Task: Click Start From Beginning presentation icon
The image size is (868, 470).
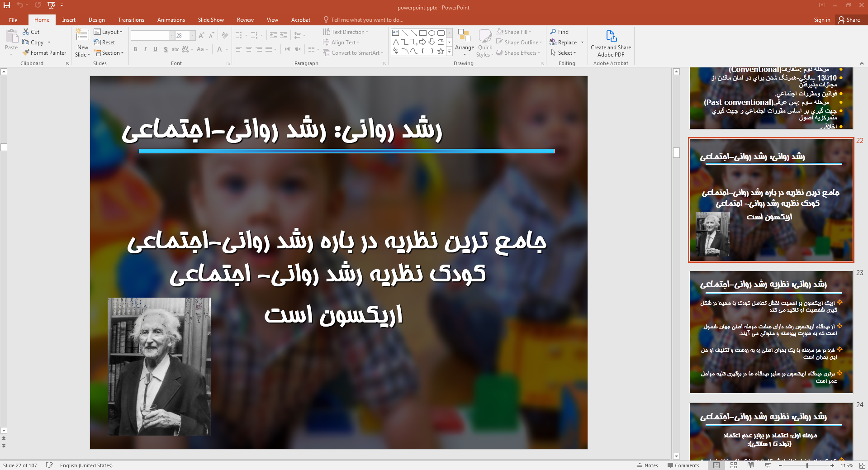Action: (x=51, y=5)
